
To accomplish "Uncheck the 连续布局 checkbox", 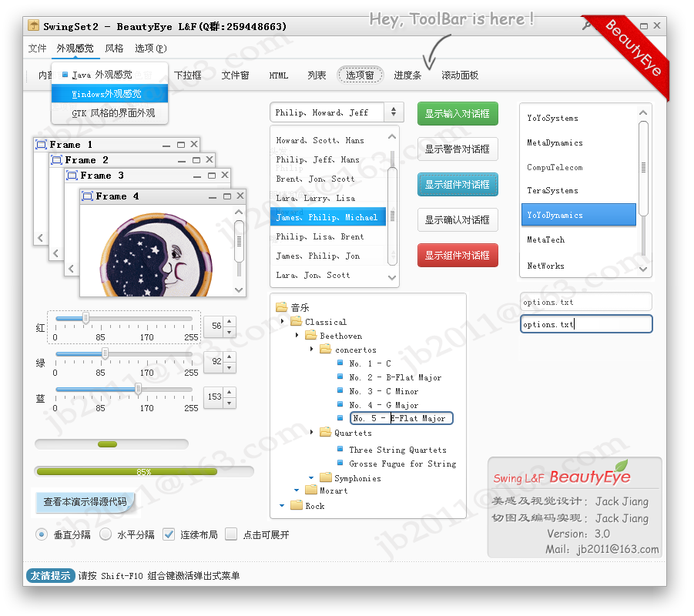I will pos(168,534).
